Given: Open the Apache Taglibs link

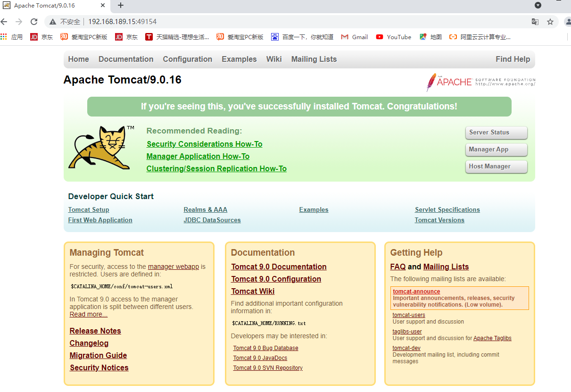Looking at the screenshot, I should pyautogui.click(x=492, y=338).
